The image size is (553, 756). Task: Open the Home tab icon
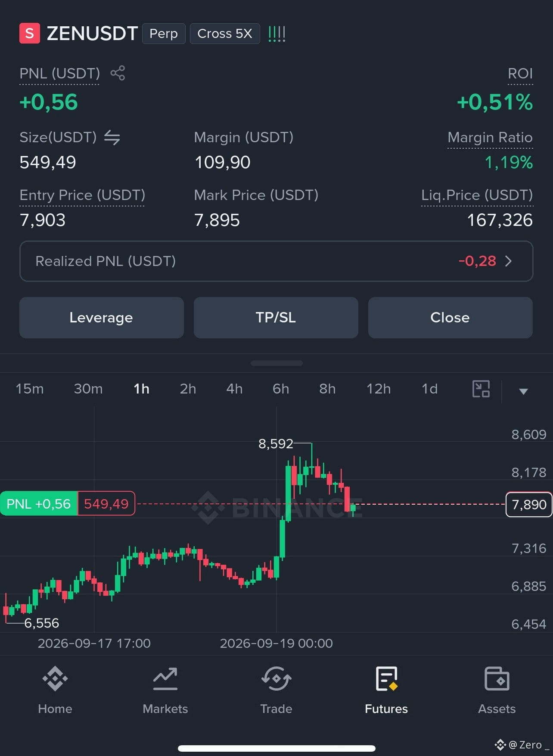(55, 679)
